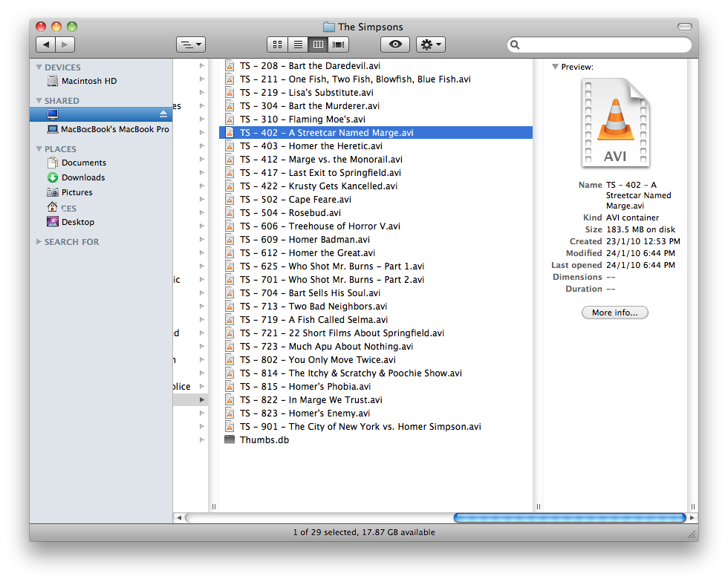Click the scrollbar left arrow
The width and height of the screenshot is (728, 582).
(179, 517)
